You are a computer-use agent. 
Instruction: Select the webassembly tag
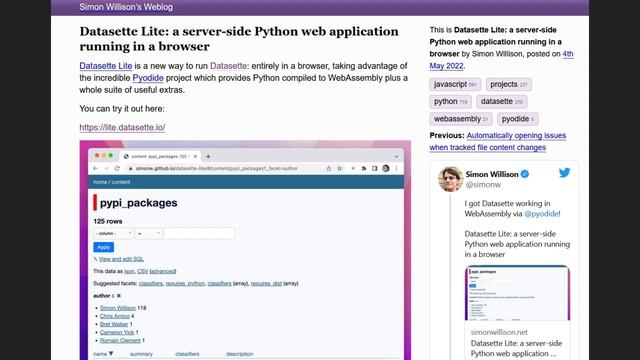461,119
